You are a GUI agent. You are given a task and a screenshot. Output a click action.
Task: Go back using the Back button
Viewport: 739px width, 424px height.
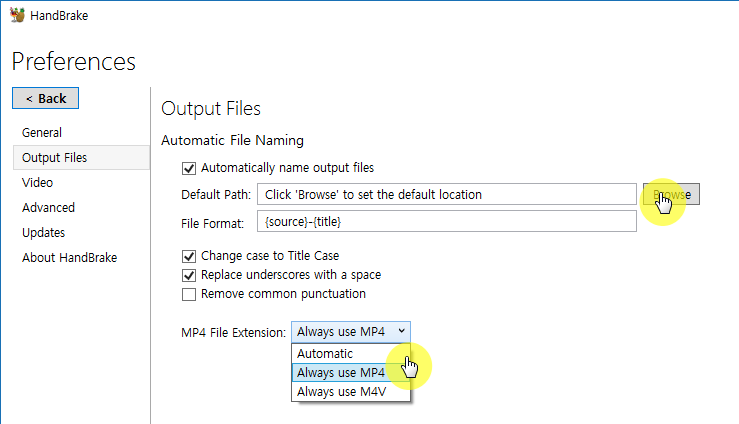45,98
